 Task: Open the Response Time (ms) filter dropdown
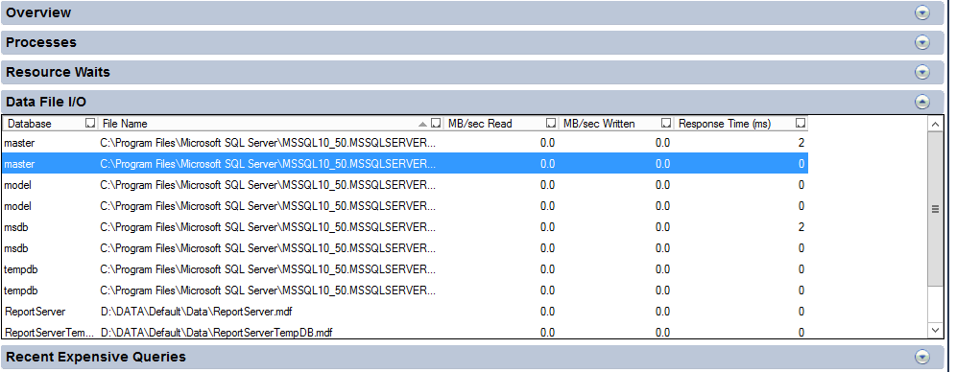coord(801,124)
